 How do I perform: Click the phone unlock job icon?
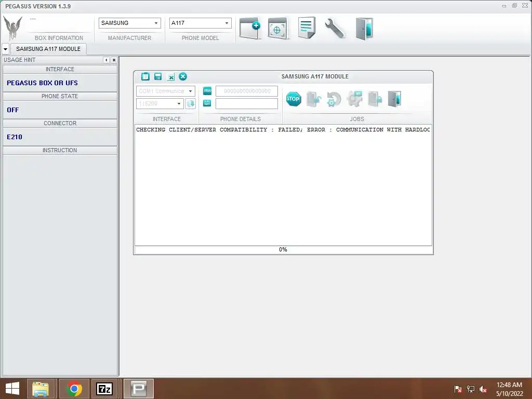tap(313, 99)
